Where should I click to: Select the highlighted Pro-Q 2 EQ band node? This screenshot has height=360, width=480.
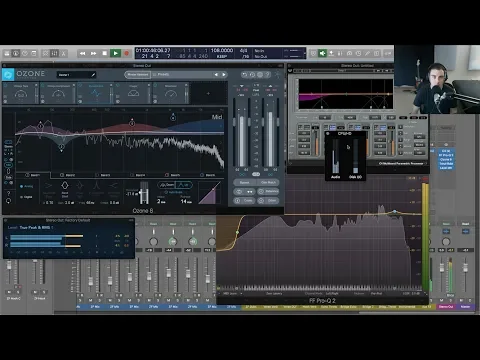(395, 212)
